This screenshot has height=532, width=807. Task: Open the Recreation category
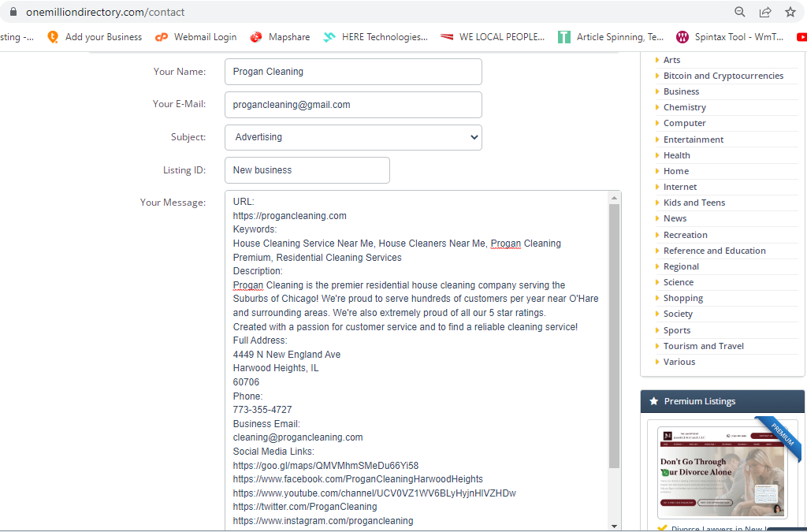tap(685, 235)
